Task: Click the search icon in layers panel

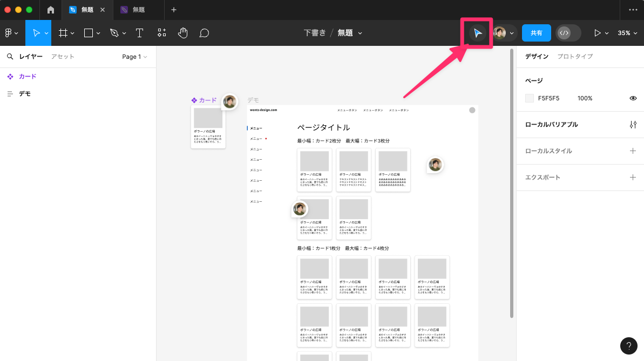Action: pyautogui.click(x=10, y=57)
